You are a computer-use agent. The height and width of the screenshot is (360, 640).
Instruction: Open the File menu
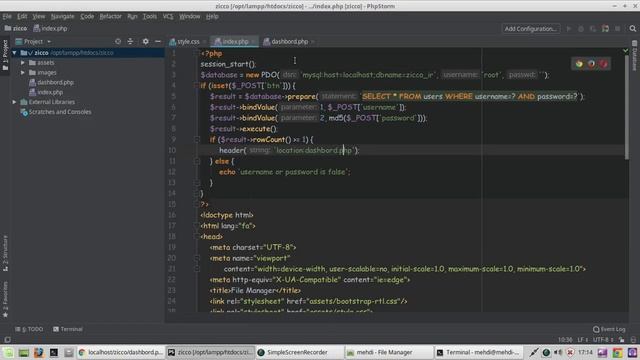pyautogui.click(x=7, y=16)
